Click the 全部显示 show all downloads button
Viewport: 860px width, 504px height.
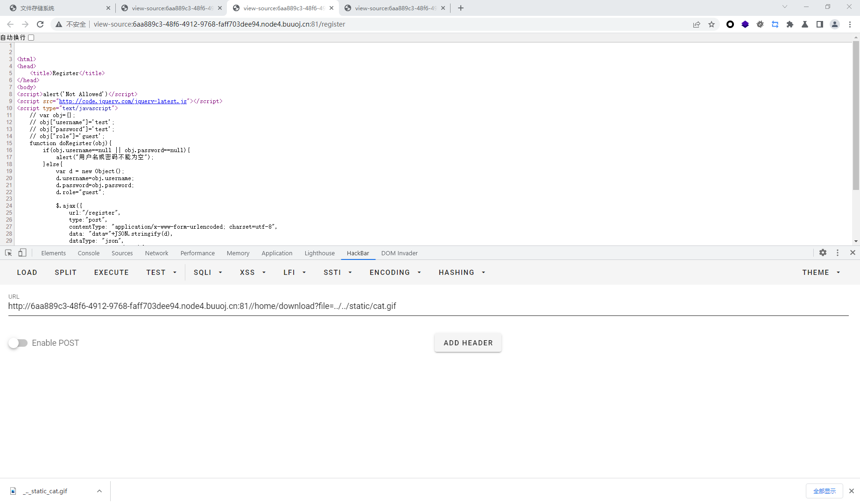click(x=825, y=491)
